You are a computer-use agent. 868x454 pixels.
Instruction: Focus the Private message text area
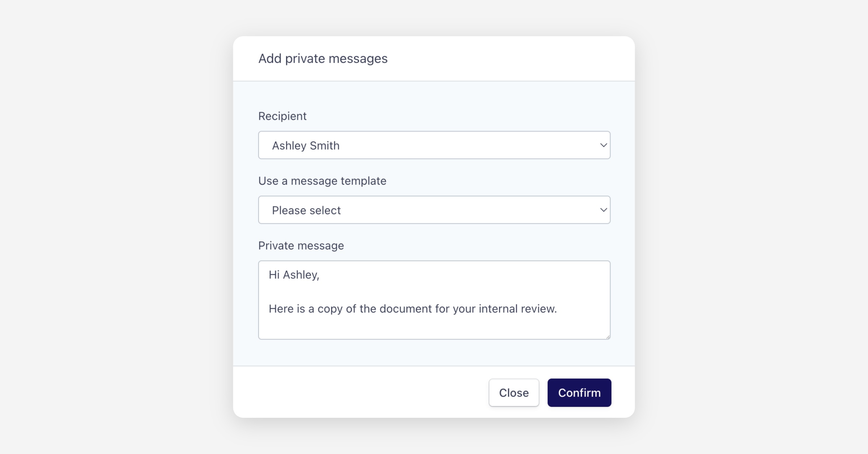434,326
